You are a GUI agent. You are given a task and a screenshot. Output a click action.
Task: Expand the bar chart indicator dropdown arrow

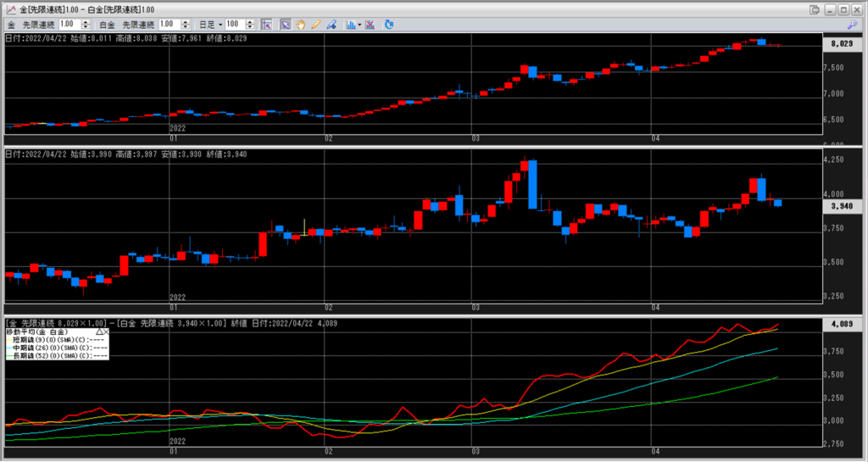coord(359,25)
